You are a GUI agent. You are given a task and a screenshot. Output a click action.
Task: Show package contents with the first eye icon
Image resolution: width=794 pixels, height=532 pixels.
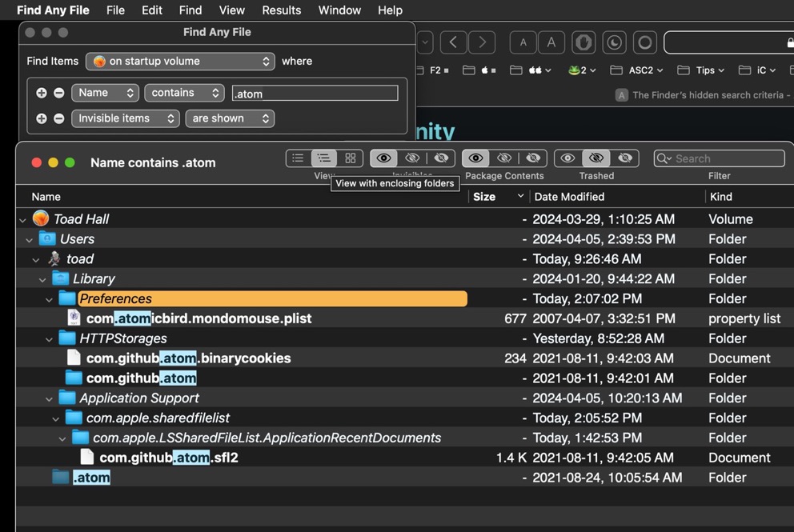(475, 158)
